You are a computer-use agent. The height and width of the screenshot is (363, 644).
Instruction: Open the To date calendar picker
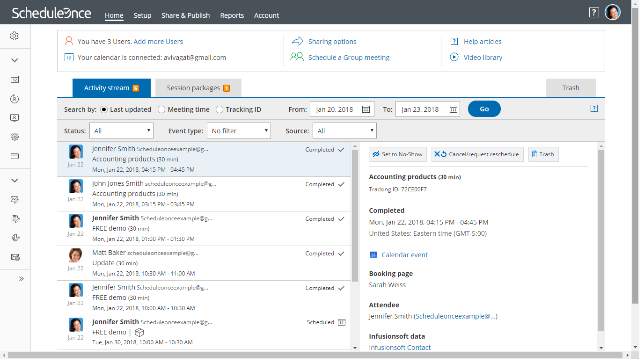(x=453, y=109)
